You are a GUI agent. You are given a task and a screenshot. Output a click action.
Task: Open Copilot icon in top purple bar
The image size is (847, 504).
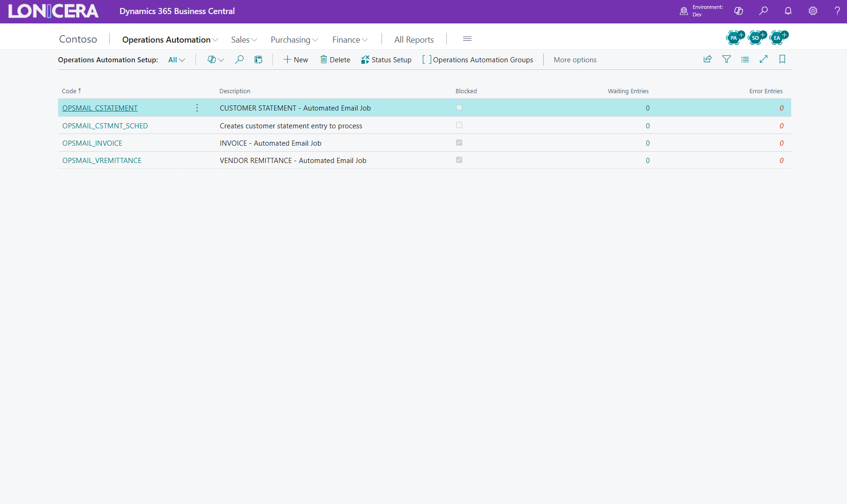(739, 11)
